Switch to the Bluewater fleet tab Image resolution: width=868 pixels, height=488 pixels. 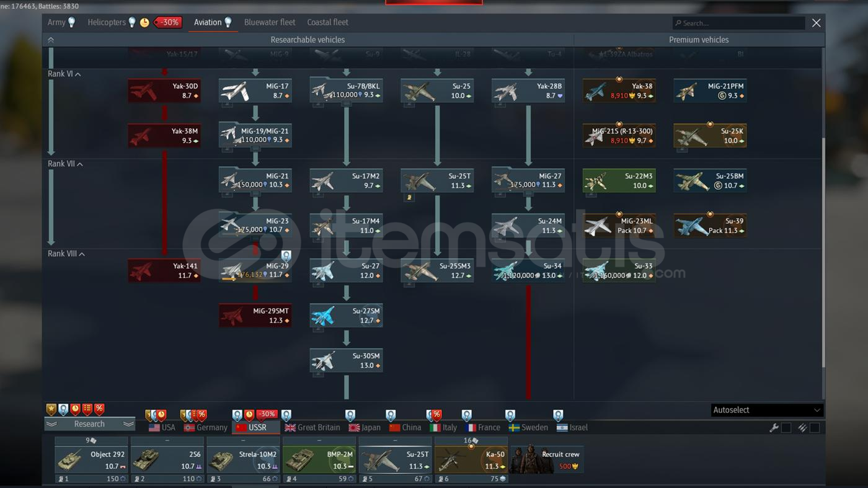[270, 22]
